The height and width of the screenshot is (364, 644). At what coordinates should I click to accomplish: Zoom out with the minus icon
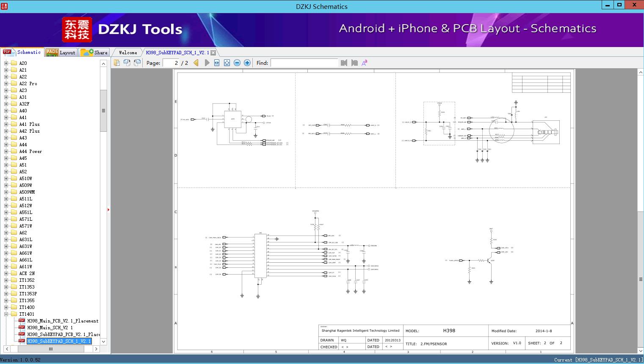coord(237,63)
